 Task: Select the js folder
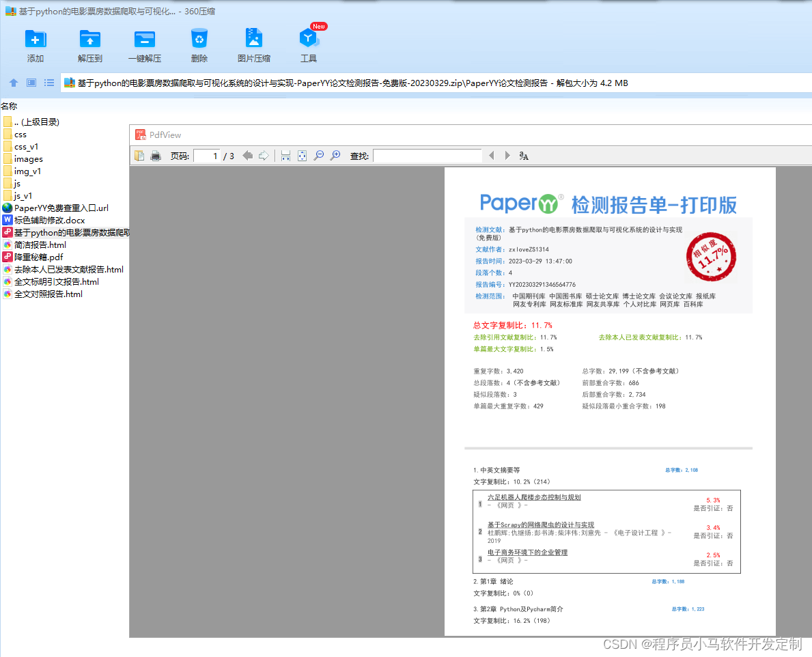click(12, 184)
